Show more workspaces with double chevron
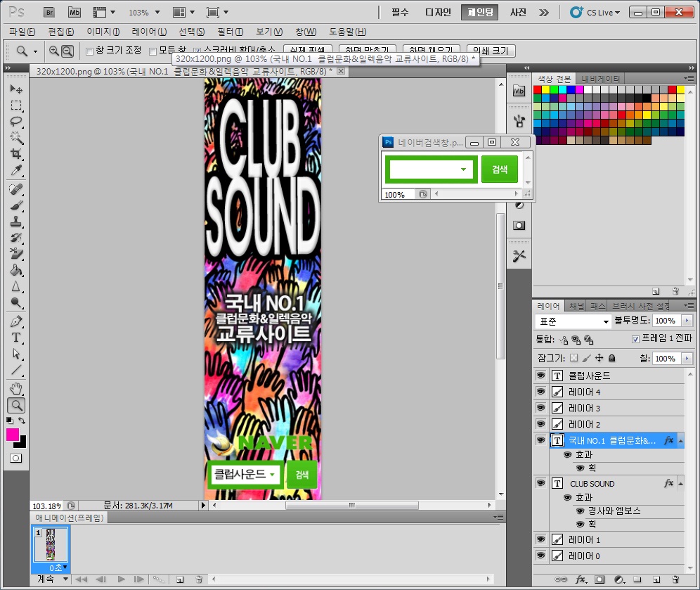 544,13
